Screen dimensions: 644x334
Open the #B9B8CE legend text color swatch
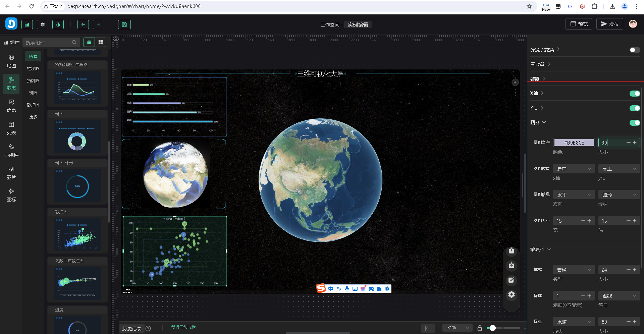pyautogui.click(x=574, y=143)
